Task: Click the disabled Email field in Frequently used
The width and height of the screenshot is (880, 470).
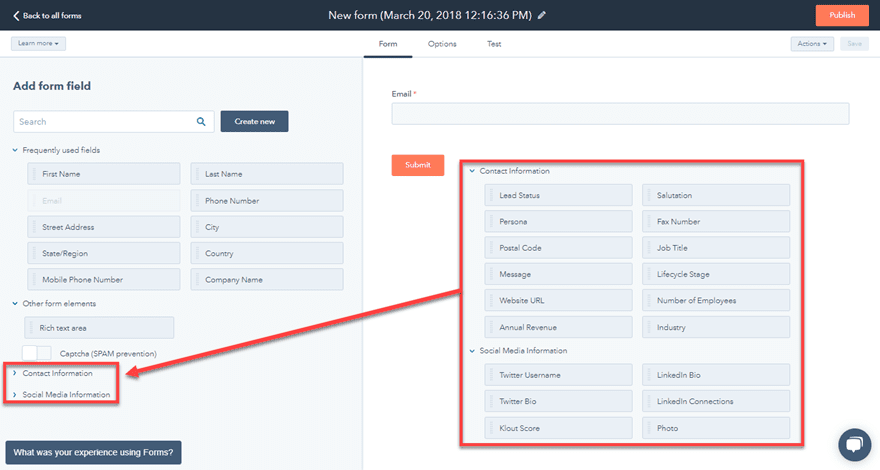Action: point(104,200)
